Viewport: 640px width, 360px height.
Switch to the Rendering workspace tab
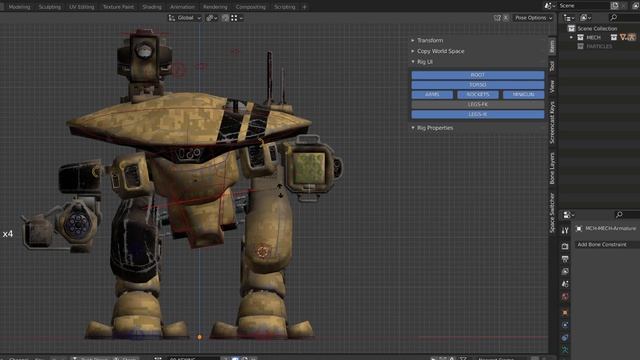point(215,7)
